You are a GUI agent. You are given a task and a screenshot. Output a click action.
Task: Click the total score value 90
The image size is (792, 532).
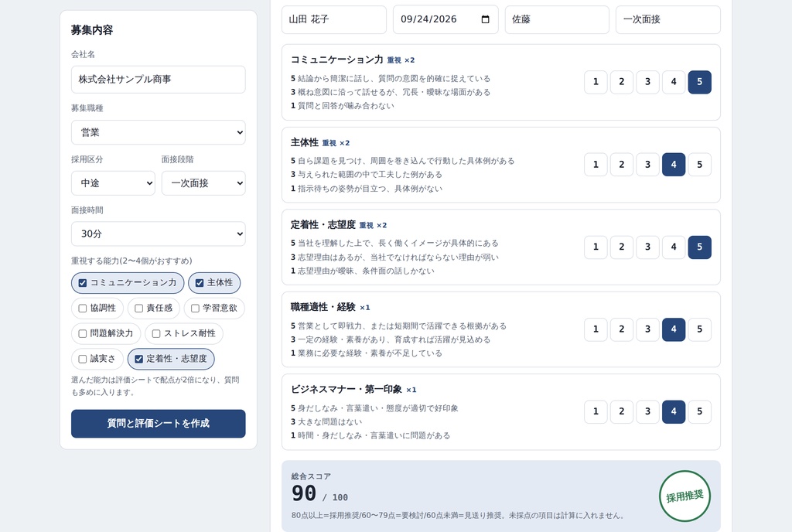304,493
